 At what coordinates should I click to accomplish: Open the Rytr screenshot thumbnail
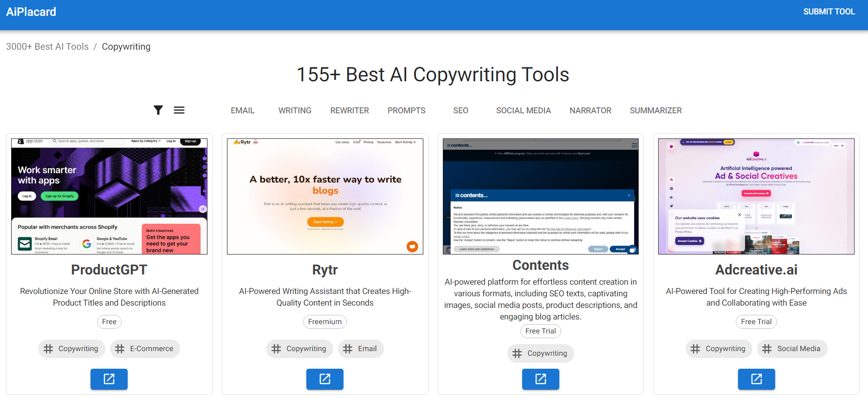[x=325, y=196]
